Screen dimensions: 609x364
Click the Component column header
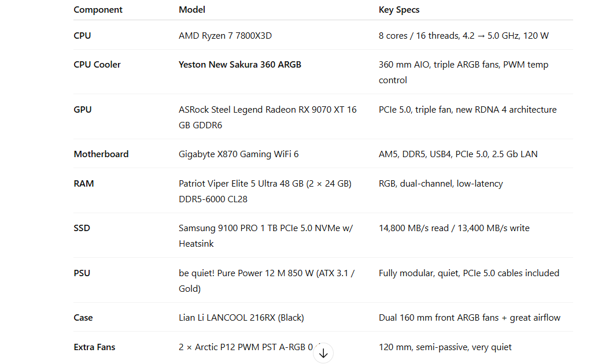tap(98, 10)
